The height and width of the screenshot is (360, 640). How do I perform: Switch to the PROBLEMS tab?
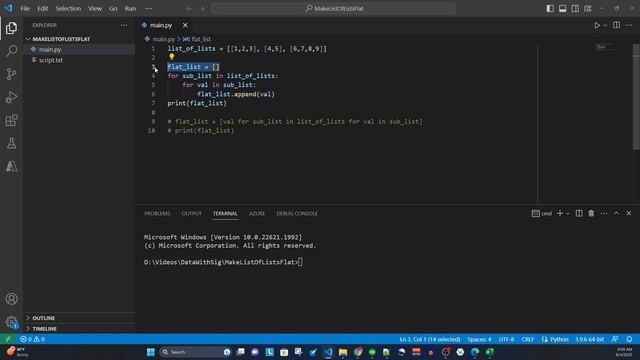[157, 213]
